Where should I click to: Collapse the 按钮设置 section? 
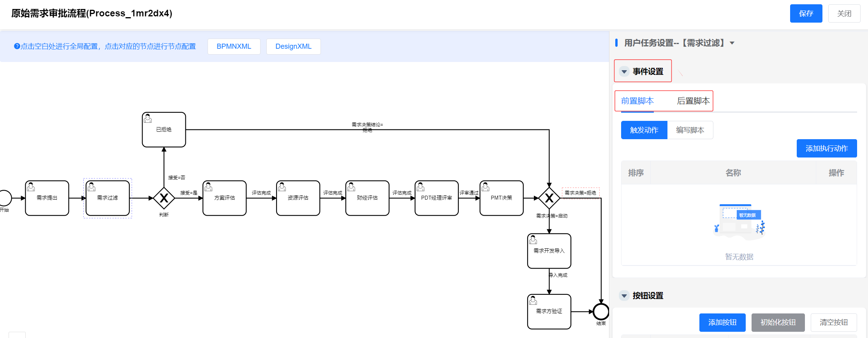pyautogui.click(x=624, y=296)
